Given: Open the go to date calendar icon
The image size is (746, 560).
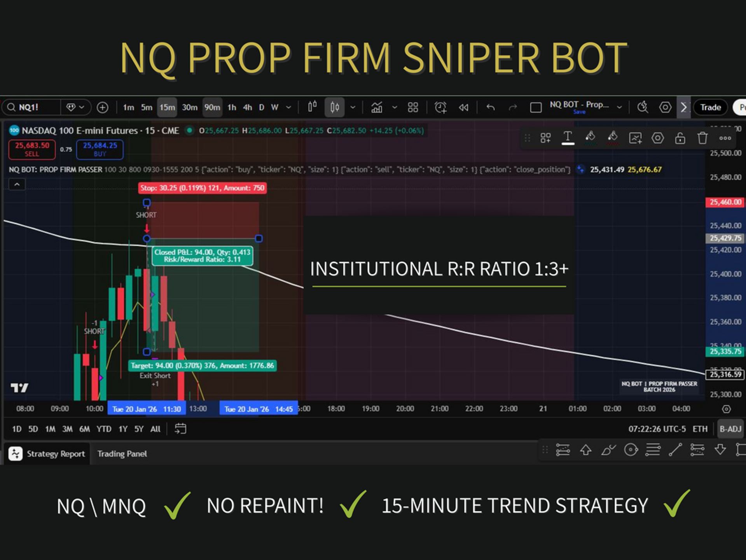Looking at the screenshot, I should (180, 429).
